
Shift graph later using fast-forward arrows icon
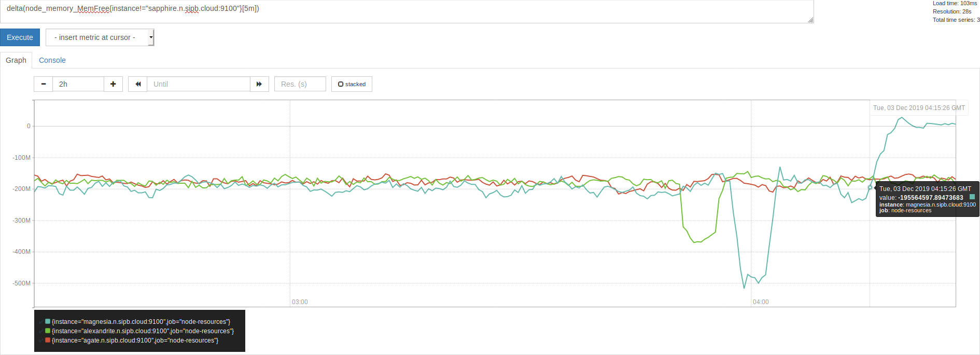point(259,84)
